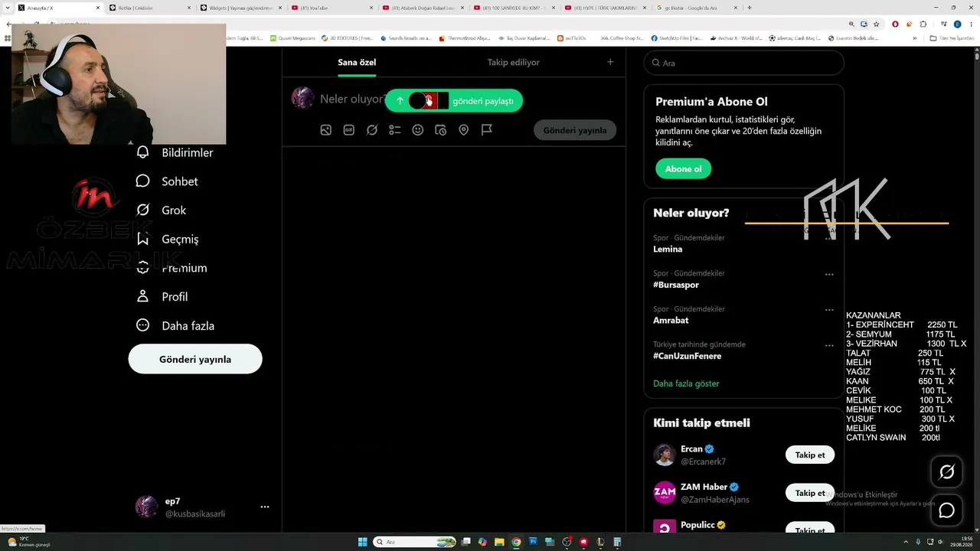The image size is (980, 551).
Task: Open Photoshop from the taskbar
Action: [x=533, y=542]
